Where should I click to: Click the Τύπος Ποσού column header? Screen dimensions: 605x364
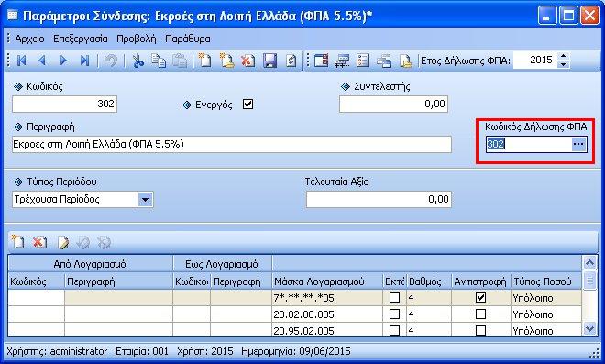[546, 281]
